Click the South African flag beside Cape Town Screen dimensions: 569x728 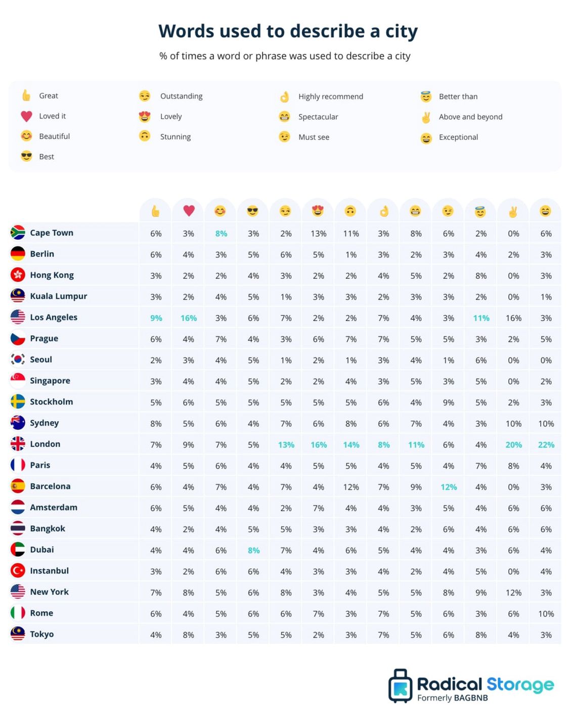pyautogui.click(x=18, y=233)
